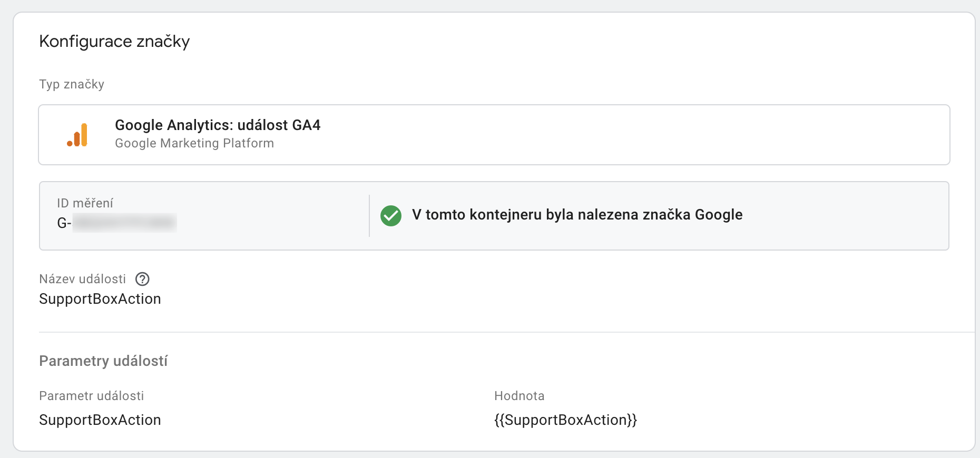Select the SupportBoxAction parameter name cell
980x458 pixels.
coord(100,420)
